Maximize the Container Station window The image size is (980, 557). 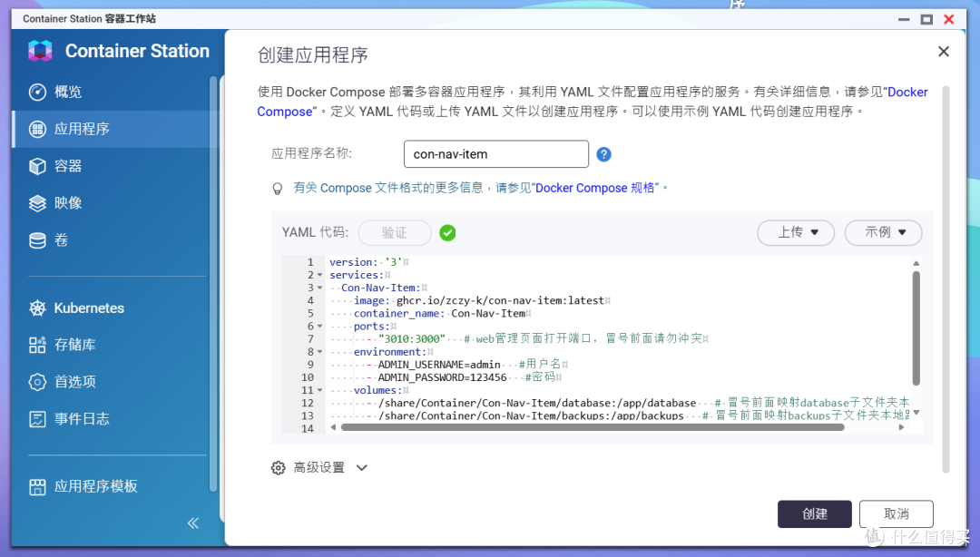[x=926, y=19]
